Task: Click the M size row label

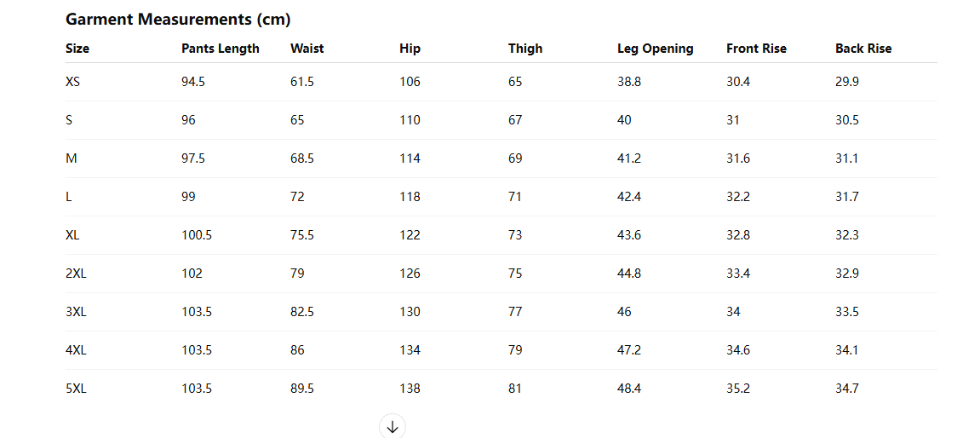Action: [x=72, y=159]
